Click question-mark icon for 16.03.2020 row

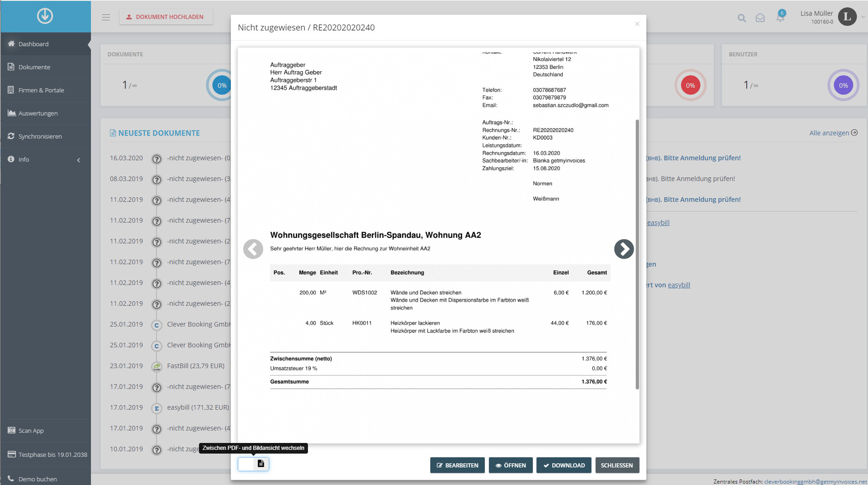click(157, 159)
